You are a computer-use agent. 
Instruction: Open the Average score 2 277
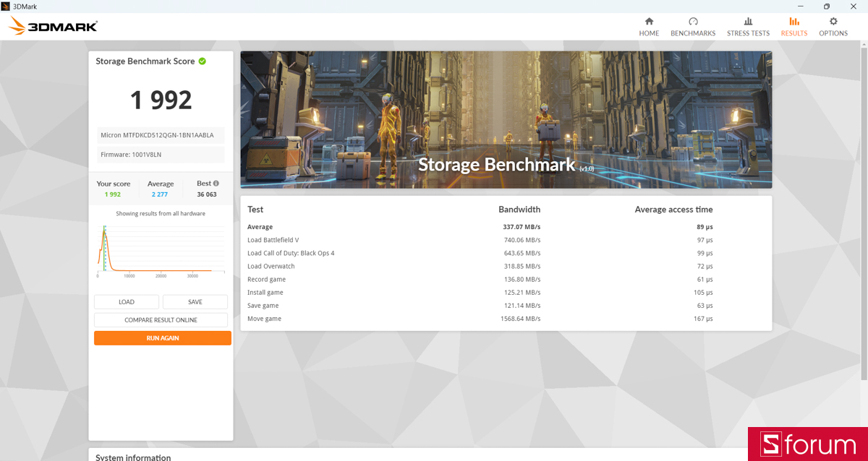160,194
